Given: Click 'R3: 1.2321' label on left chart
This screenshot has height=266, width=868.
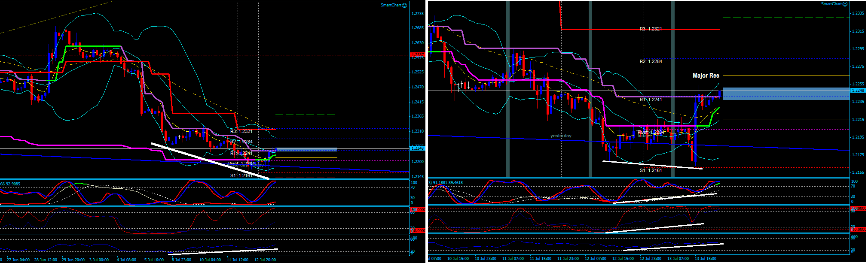Looking at the screenshot, I should (x=241, y=131).
